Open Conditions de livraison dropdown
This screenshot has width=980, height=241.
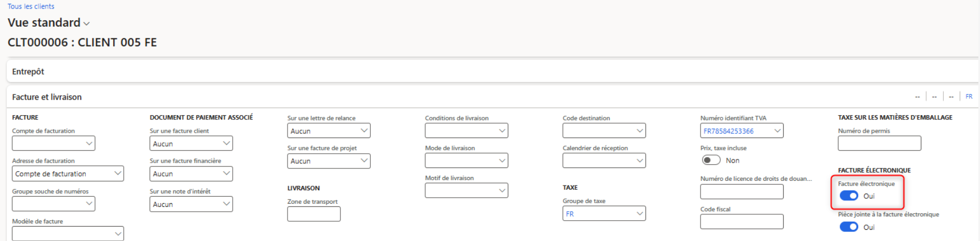[x=466, y=131]
